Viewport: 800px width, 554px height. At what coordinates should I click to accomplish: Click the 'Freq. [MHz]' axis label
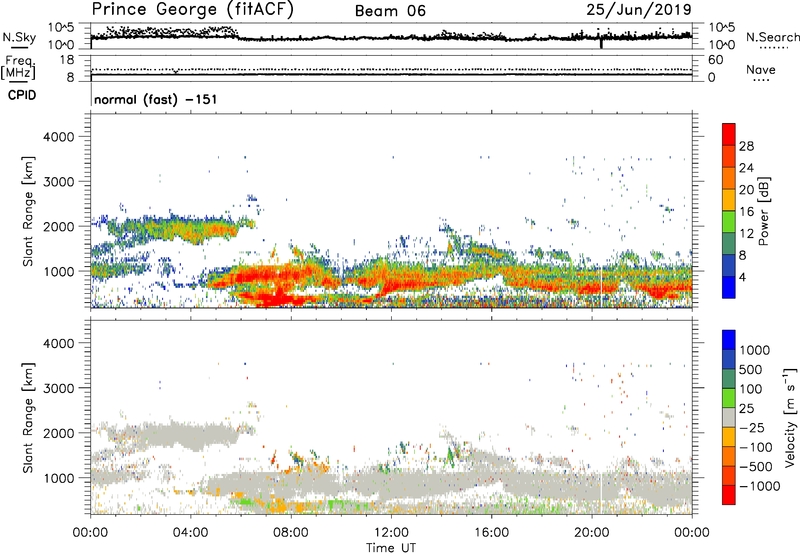coord(18,68)
